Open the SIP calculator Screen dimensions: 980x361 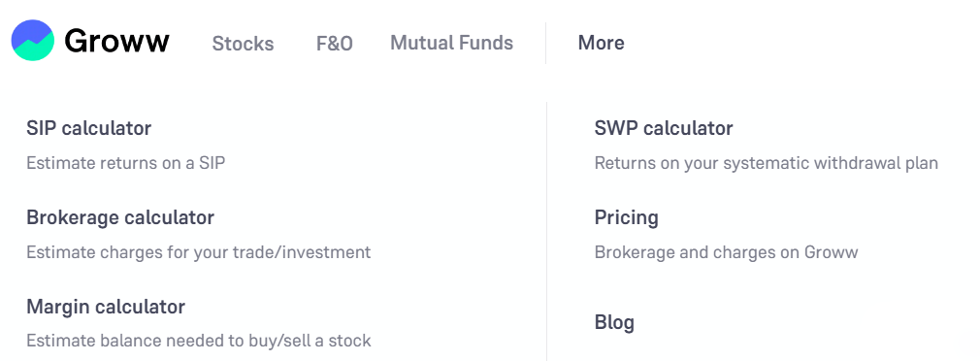point(88,128)
